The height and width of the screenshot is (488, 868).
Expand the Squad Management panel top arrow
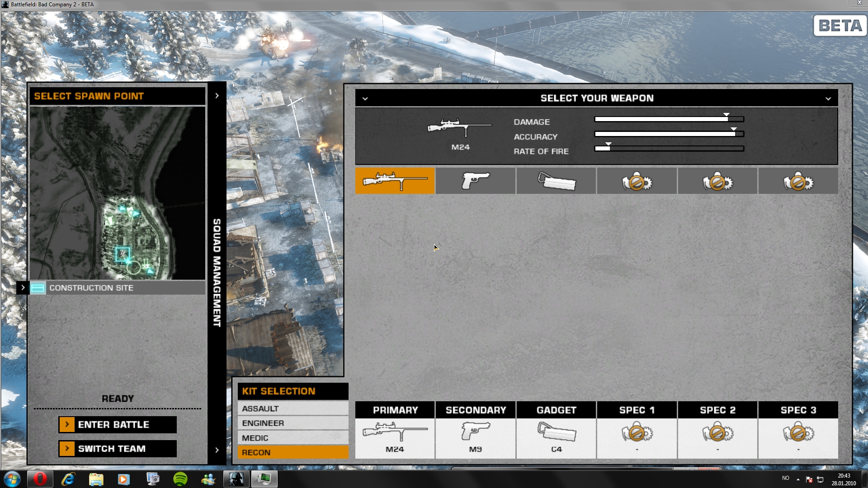[x=217, y=95]
